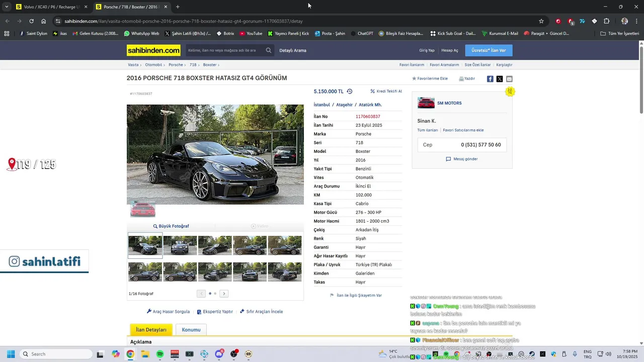Click Mesaj gönder
Screen dimensions: 644x362
[462, 159]
